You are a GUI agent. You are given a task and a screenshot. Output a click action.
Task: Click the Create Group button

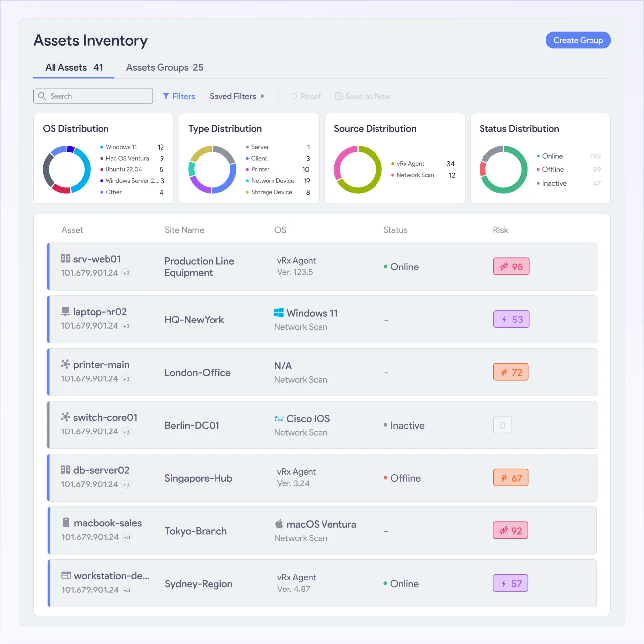pyautogui.click(x=578, y=40)
